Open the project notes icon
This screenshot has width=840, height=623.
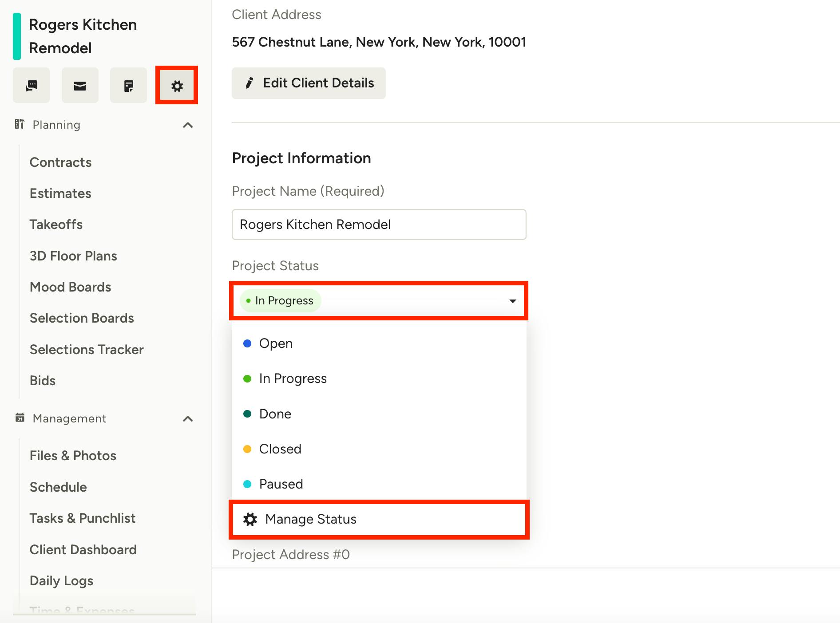point(128,86)
